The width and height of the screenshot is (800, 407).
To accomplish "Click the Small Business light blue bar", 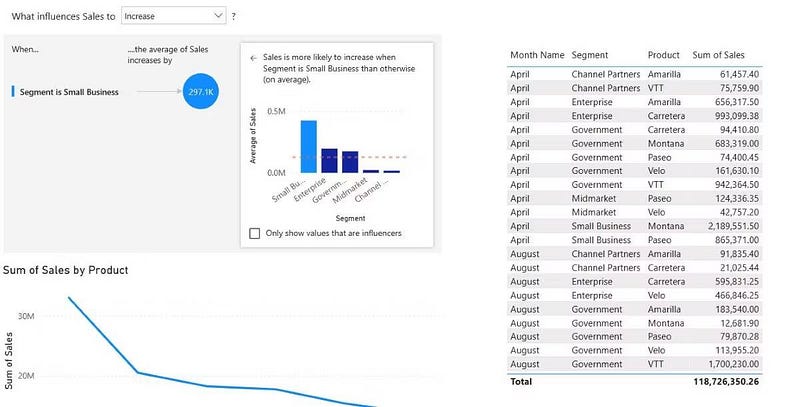I will tap(309, 147).
